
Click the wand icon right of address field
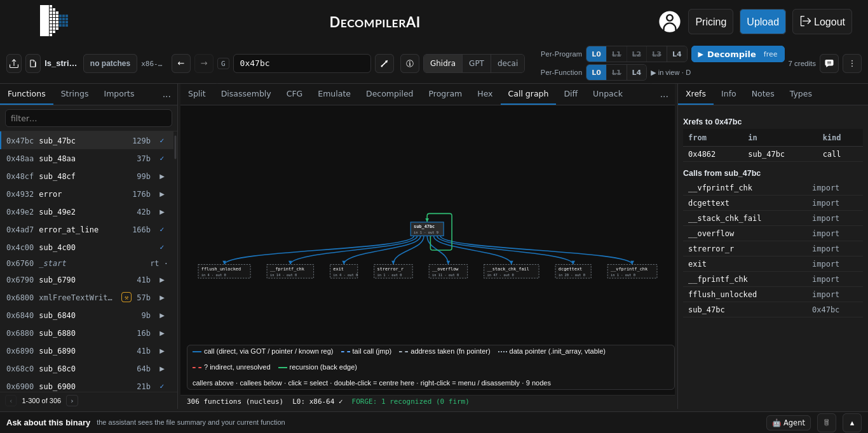pos(384,63)
